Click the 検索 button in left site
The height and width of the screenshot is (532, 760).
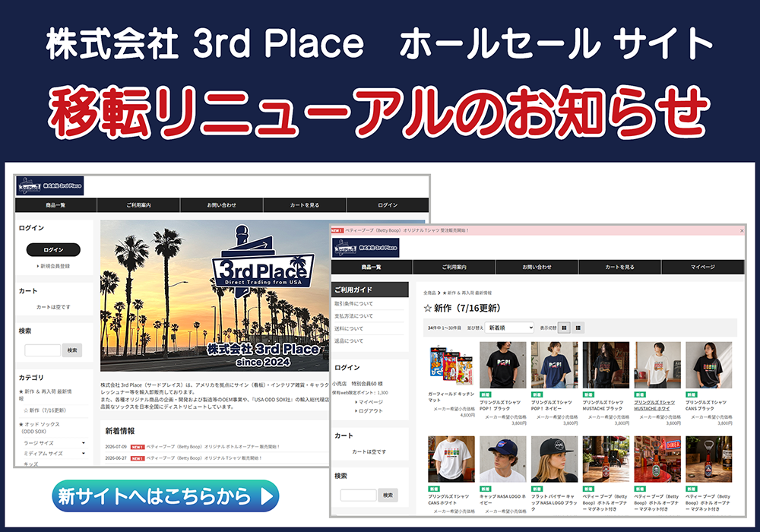(x=72, y=350)
